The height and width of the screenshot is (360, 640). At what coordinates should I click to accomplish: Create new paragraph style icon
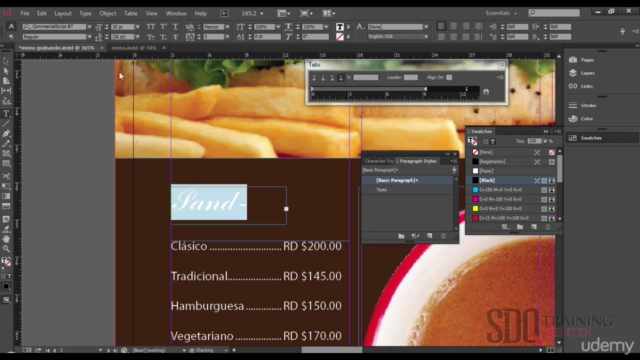[429, 236]
